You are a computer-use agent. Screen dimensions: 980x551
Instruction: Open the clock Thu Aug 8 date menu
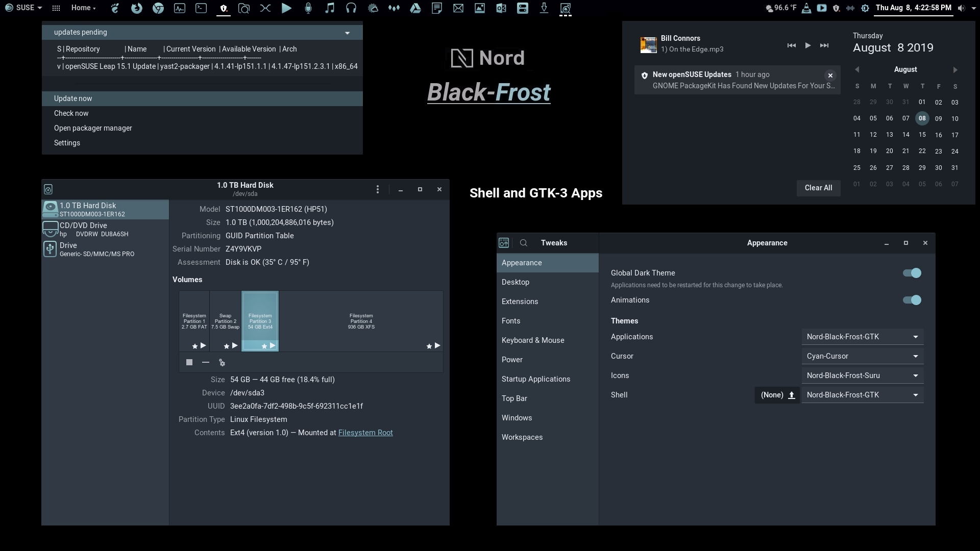(x=914, y=8)
